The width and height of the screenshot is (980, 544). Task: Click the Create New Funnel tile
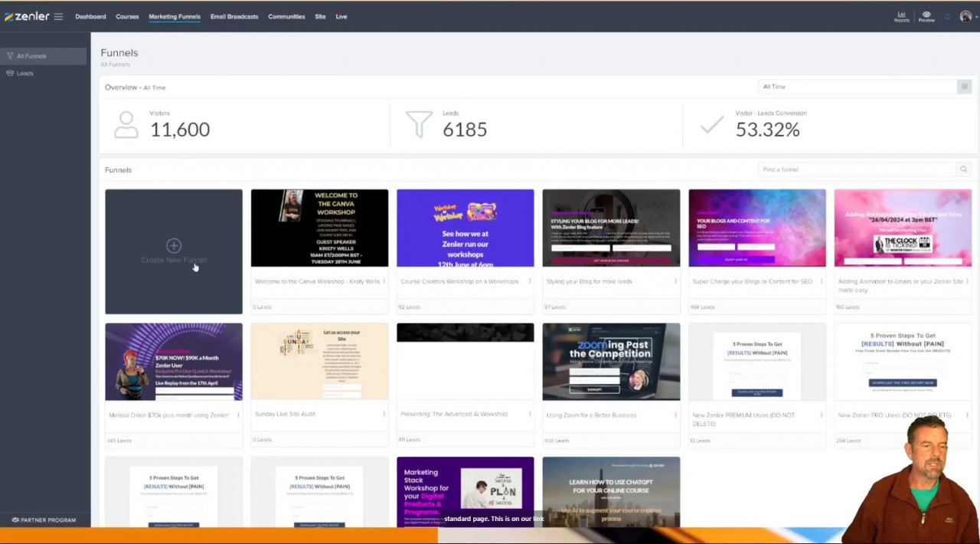tap(173, 251)
